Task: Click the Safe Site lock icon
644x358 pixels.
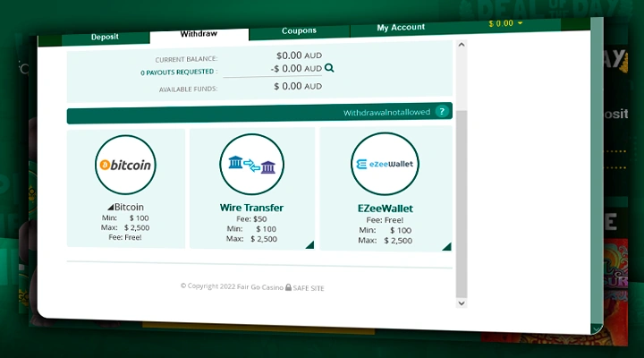Action: pos(288,287)
